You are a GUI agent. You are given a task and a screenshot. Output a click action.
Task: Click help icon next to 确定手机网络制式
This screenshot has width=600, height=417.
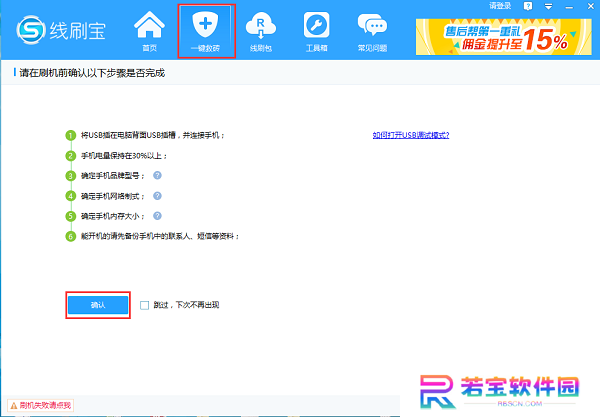(157, 196)
